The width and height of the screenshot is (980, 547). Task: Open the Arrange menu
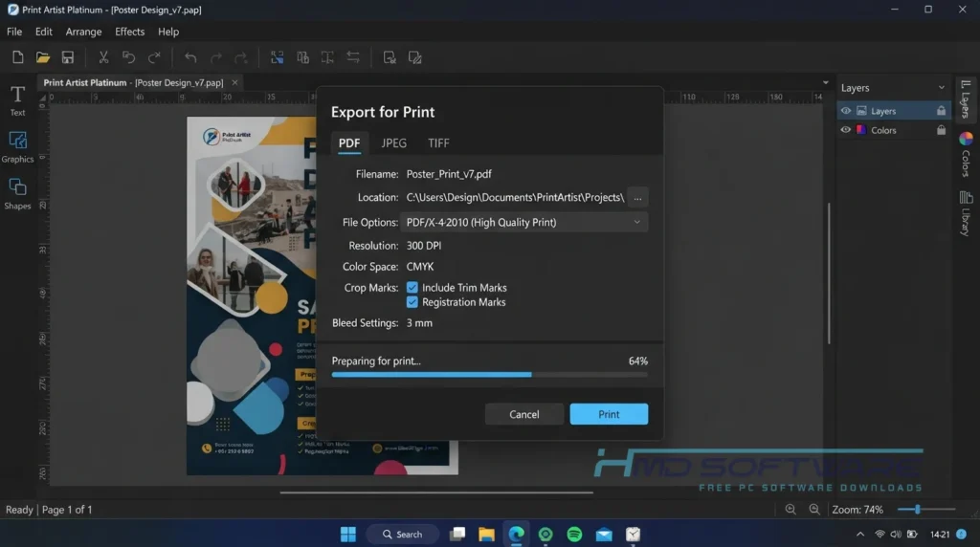(x=84, y=32)
